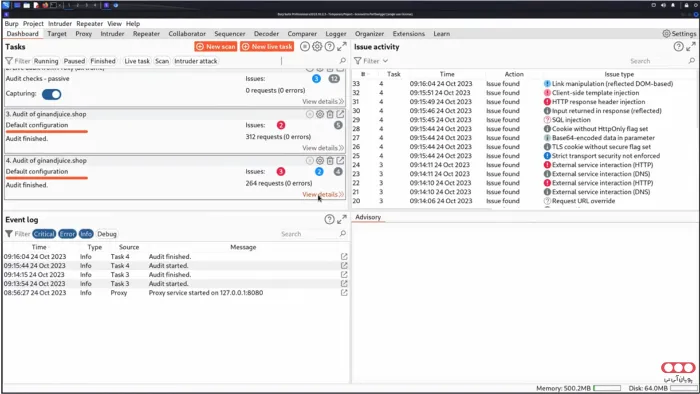Pause icon on task 3 audit
700x394 pixels.
(x=309, y=114)
